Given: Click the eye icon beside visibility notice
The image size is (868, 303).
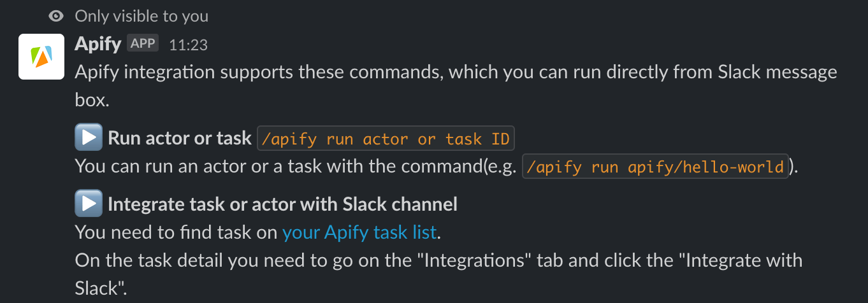Looking at the screenshot, I should [56, 16].
